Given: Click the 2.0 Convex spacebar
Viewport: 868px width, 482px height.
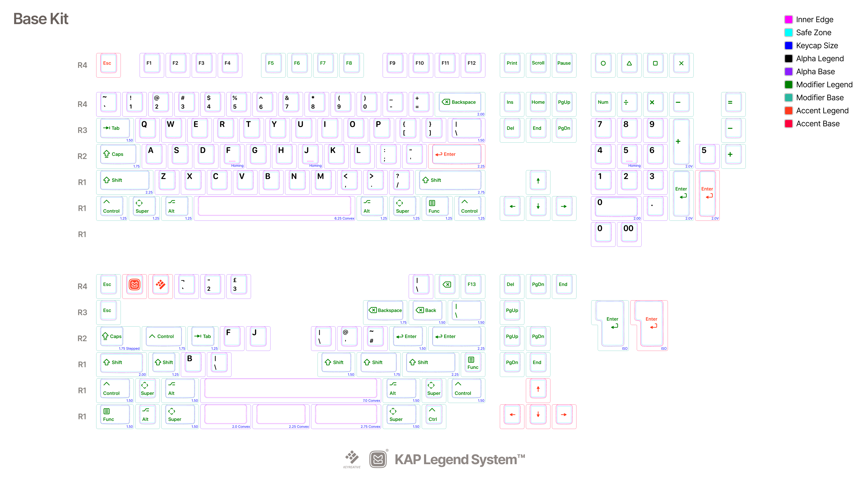Looking at the screenshot, I should pos(226,417).
